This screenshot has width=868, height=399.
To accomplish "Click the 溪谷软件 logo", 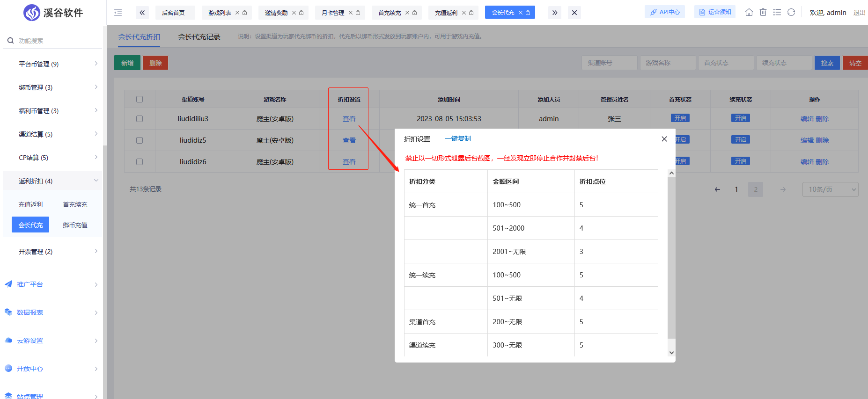I will coord(53,13).
